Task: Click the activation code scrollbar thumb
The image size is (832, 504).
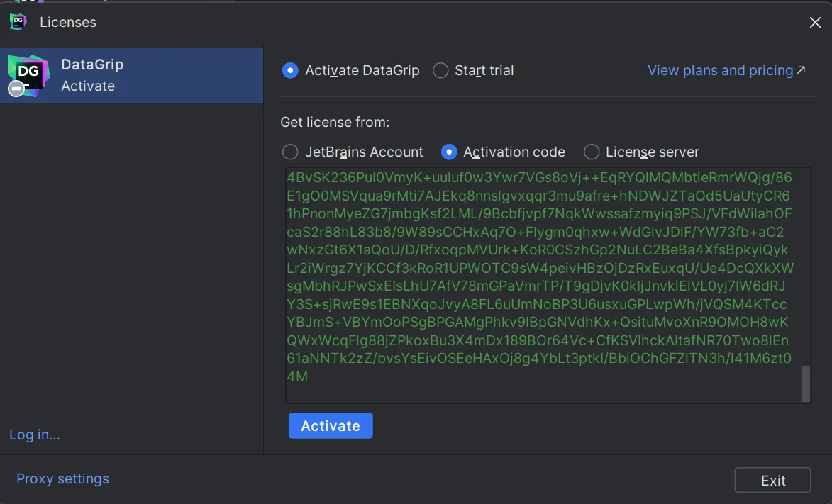Action: [805, 383]
